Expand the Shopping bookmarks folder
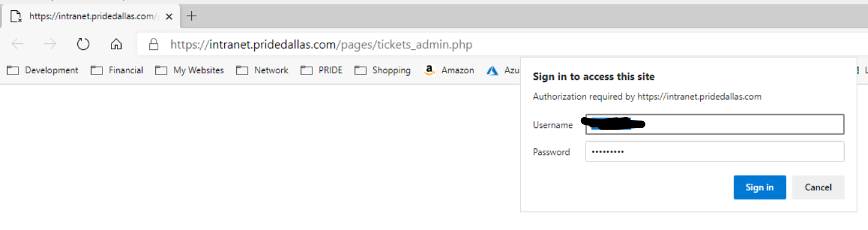 click(382, 70)
